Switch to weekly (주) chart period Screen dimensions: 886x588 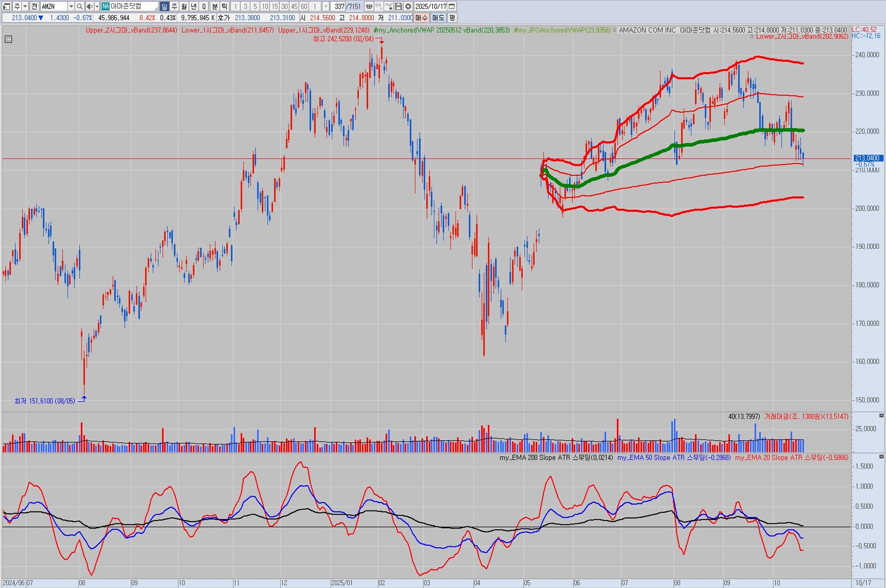coord(174,6)
